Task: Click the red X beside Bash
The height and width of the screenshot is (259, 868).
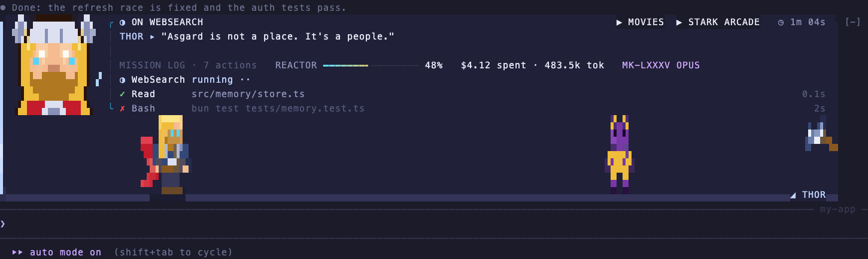Action: [x=122, y=109]
